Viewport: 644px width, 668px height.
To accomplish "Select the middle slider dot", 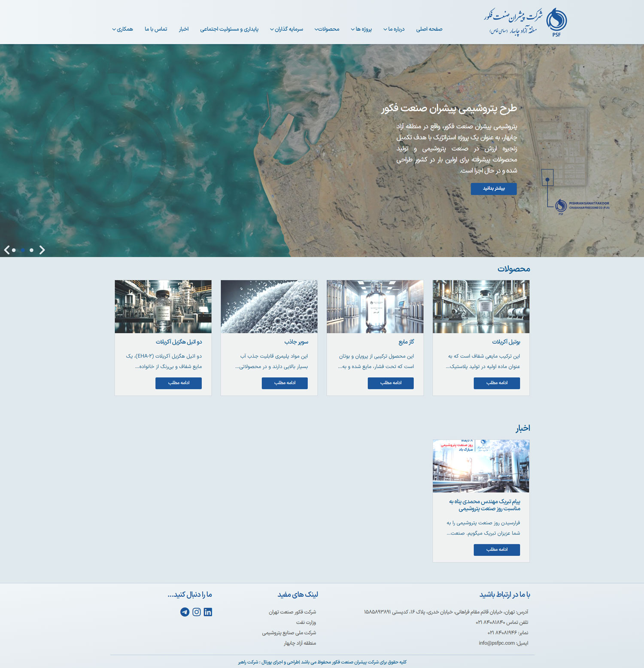I will (x=22, y=250).
